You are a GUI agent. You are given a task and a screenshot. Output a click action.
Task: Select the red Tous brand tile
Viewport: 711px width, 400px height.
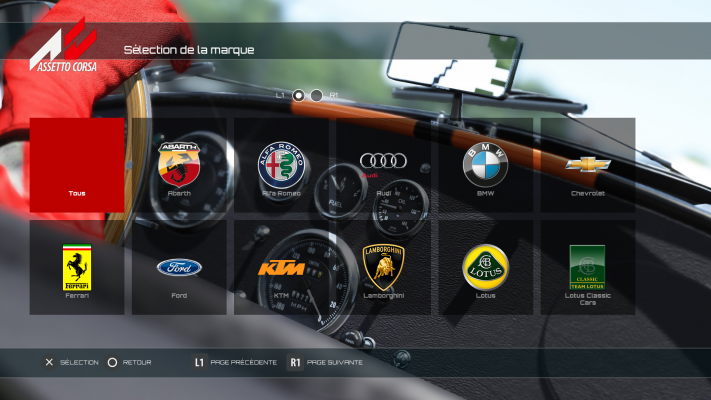point(77,165)
